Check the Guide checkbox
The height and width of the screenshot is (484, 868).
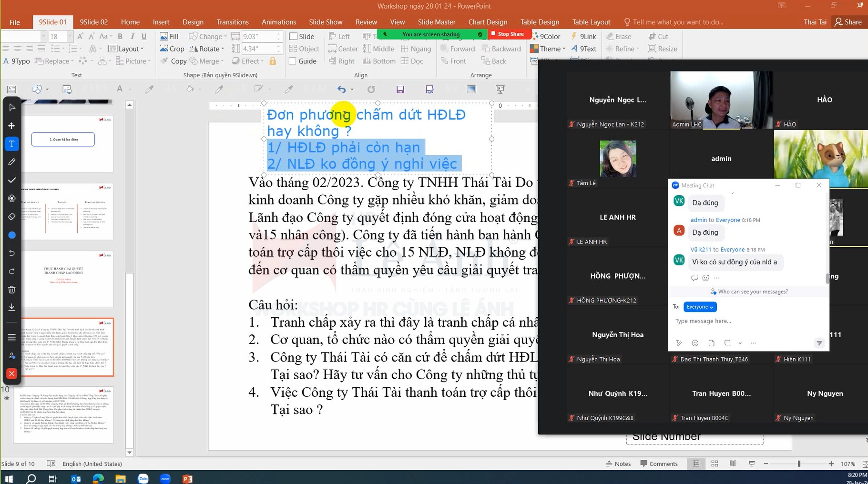[x=294, y=61]
